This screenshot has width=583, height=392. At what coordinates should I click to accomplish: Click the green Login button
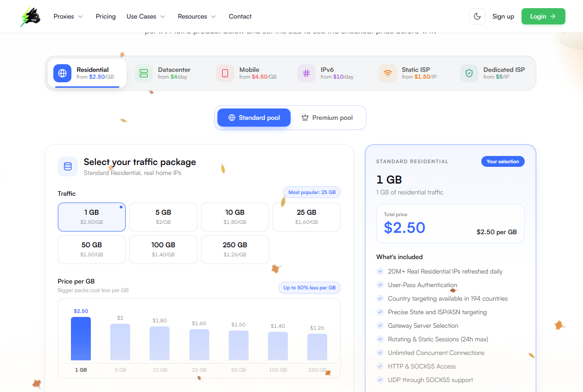coord(543,16)
